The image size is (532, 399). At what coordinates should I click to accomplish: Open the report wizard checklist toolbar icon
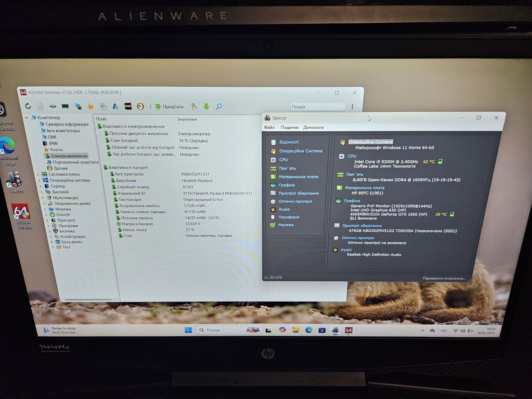coord(103,107)
